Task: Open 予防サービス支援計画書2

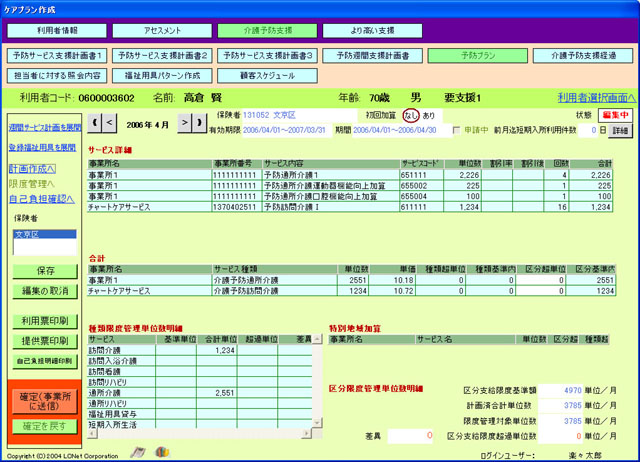Action: pos(162,56)
